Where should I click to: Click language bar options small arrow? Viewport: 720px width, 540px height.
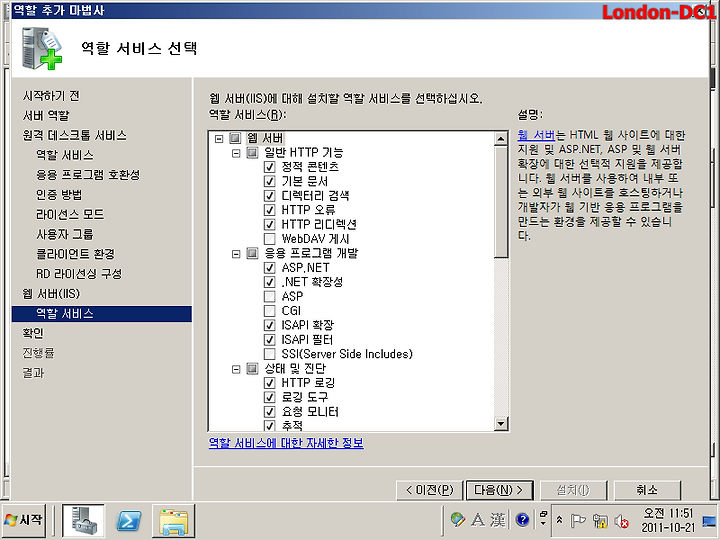[x=544, y=524]
